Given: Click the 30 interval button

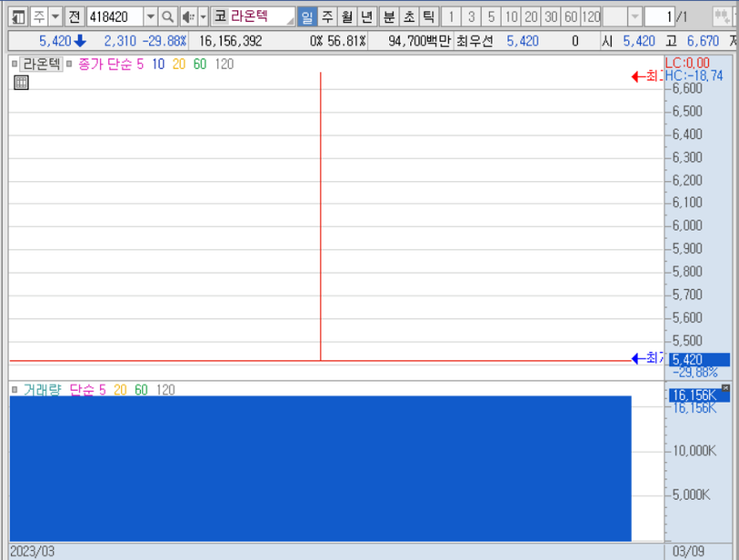Looking at the screenshot, I should coord(551,17).
